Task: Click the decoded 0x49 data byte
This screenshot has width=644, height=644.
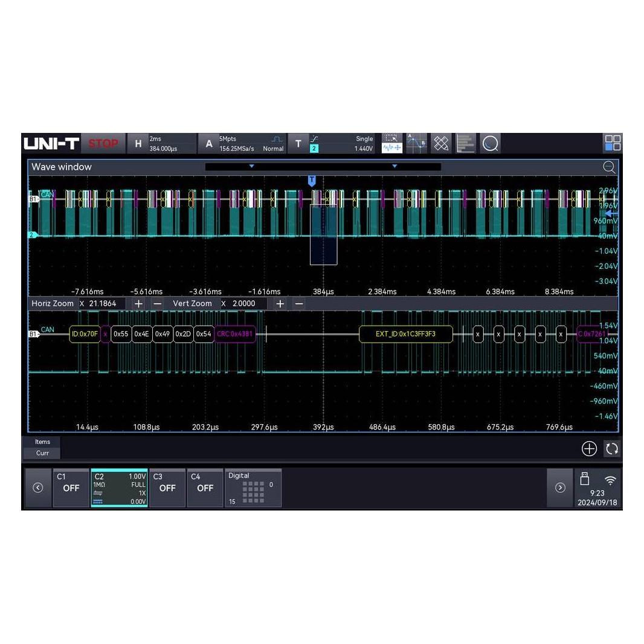Action: 163,334
